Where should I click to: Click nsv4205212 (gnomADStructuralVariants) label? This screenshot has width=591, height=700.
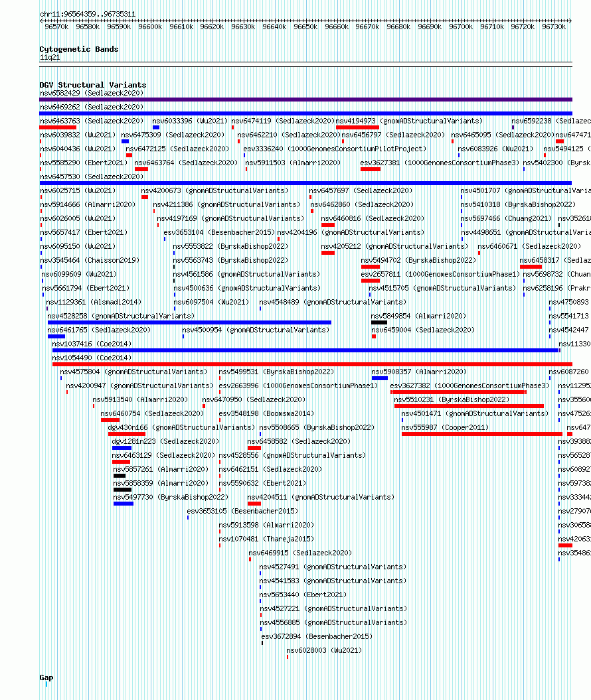tap(394, 246)
